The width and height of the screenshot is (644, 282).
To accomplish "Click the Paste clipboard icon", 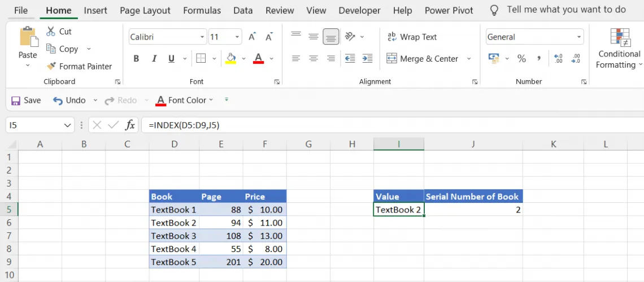I will click(28, 37).
